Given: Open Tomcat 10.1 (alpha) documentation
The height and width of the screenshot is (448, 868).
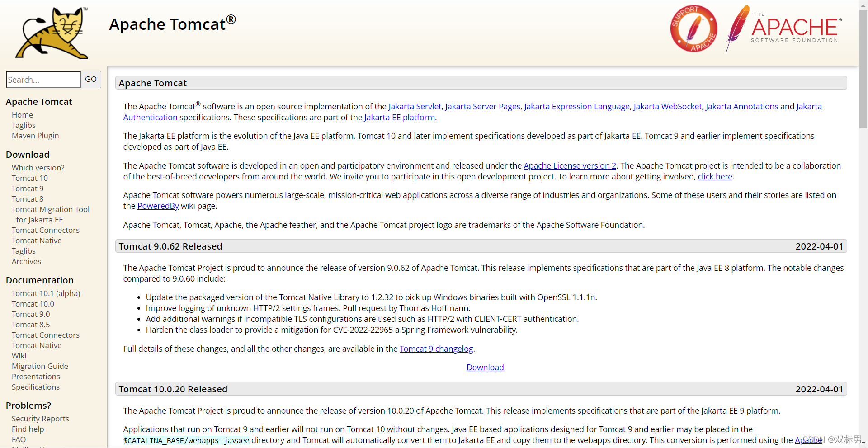Looking at the screenshot, I should (x=46, y=293).
